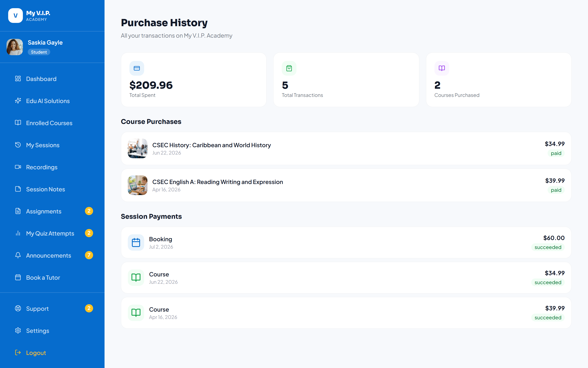
Task: Click the book icon for Jun 22 Course payment
Action: pos(136,277)
